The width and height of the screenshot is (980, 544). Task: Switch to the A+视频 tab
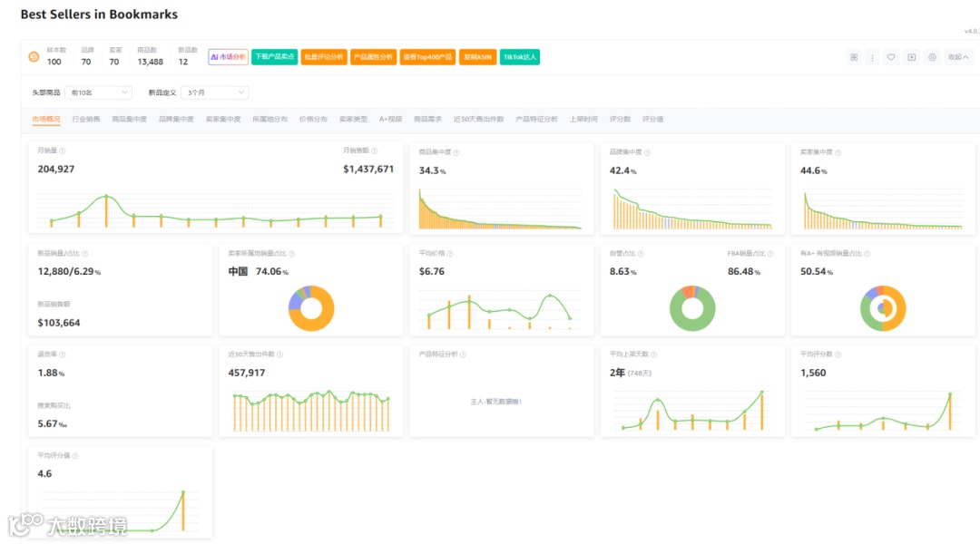pyautogui.click(x=390, y=119)
